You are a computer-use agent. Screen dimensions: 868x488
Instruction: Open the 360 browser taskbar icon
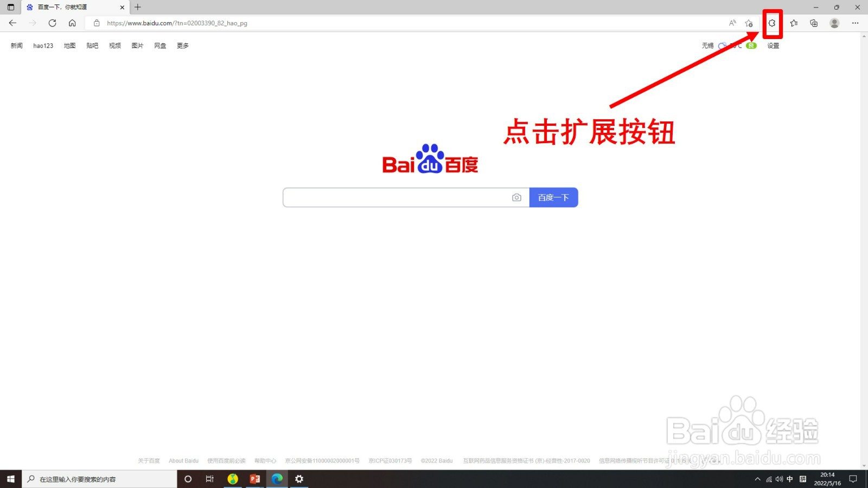[x=233, y=479]
